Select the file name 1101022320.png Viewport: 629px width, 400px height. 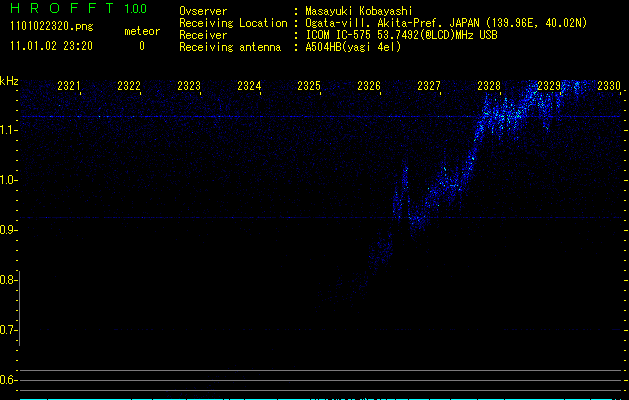click(x=52, y=27)
